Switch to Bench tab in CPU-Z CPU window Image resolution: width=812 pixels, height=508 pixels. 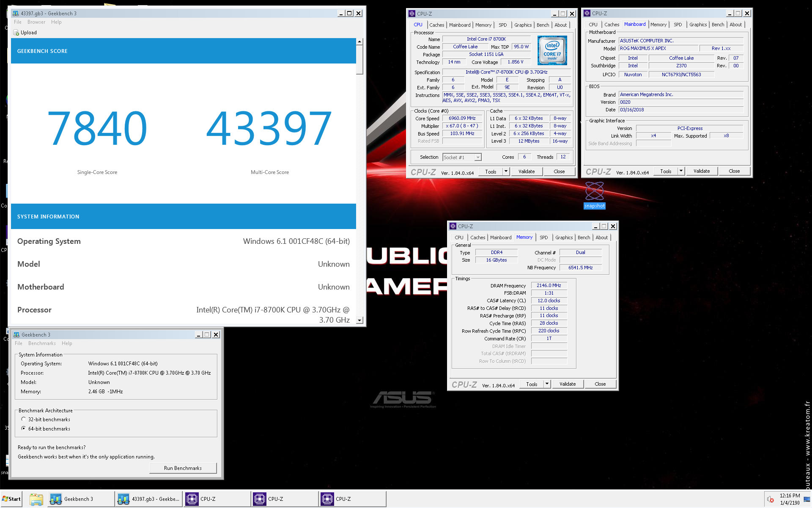[543, 25]
